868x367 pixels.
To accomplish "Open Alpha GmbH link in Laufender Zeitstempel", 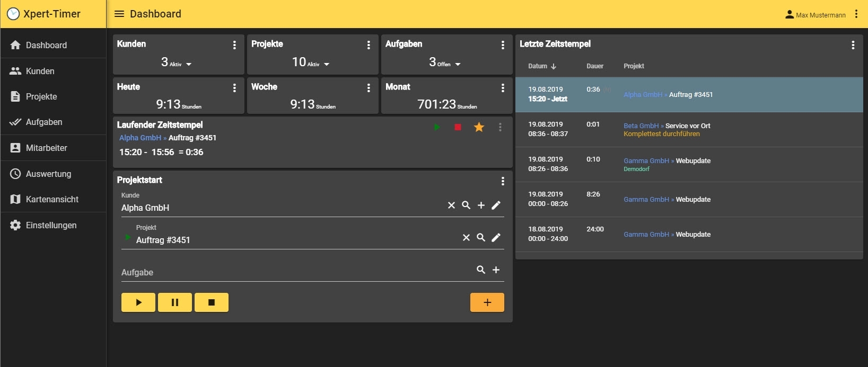I will click(x=140, y=138).
